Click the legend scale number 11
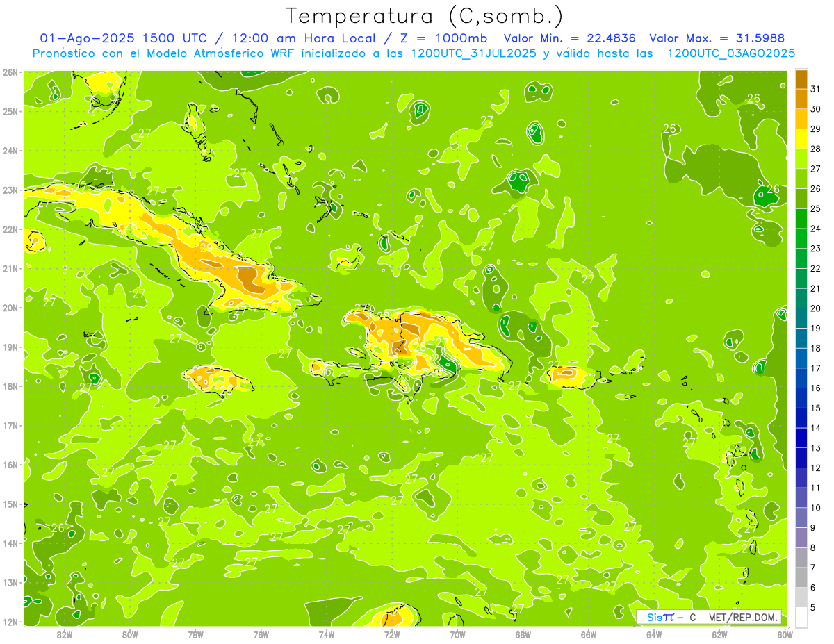This screenshot has width=834, height=644. (816, 488)
